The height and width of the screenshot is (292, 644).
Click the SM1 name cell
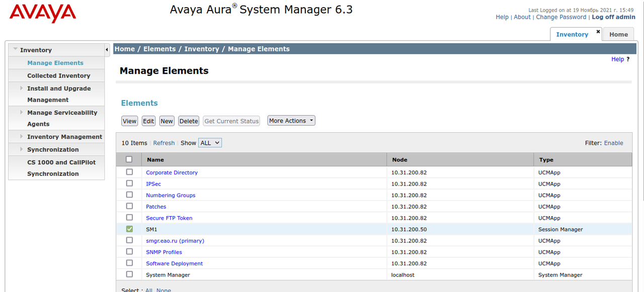tap(151, 229)
